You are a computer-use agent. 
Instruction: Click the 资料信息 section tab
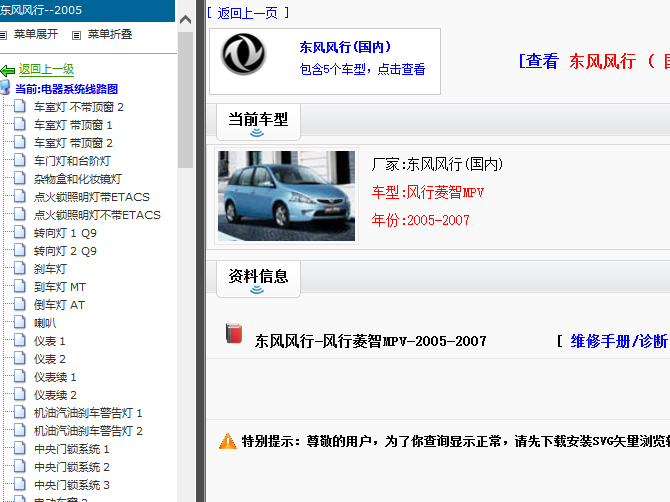tap(258, 279)
